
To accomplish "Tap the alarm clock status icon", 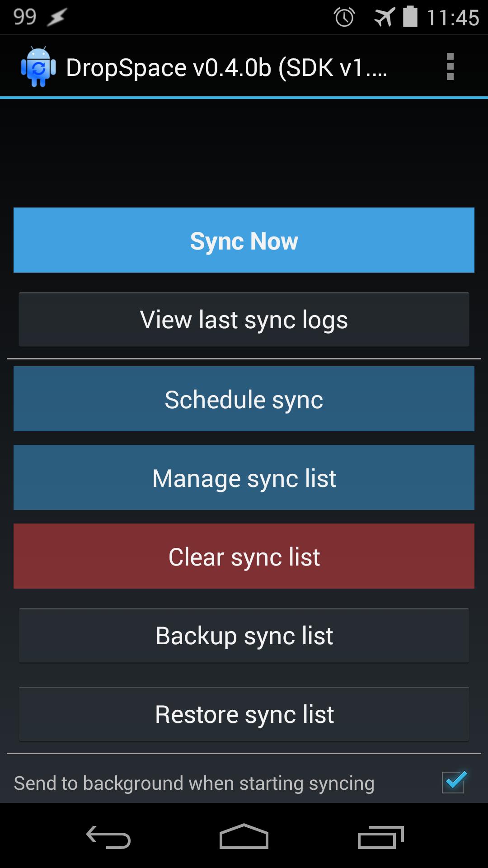I will pyautogui.click(x=344, y=18).
